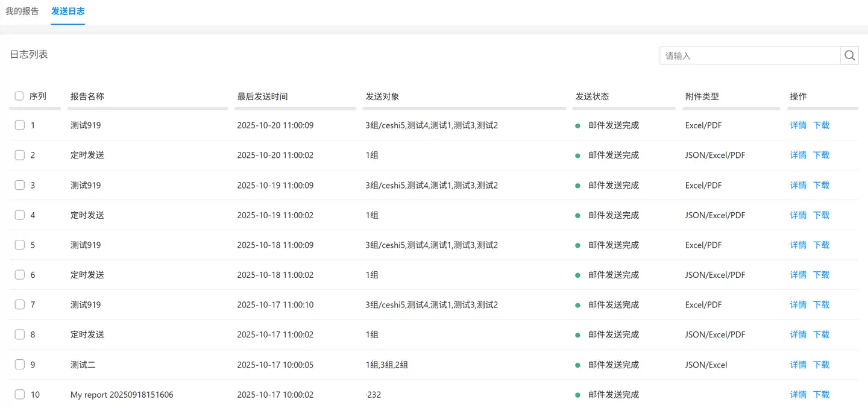Click the 报告名称 column header
Image resolution: width=868 pixels, height=408 pixels.
pos(87,96)
